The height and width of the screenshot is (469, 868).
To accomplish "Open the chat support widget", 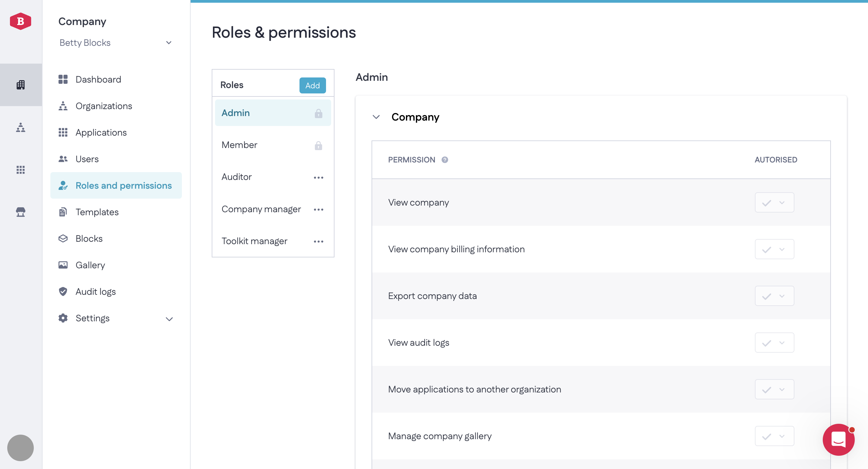I will 838,439.
